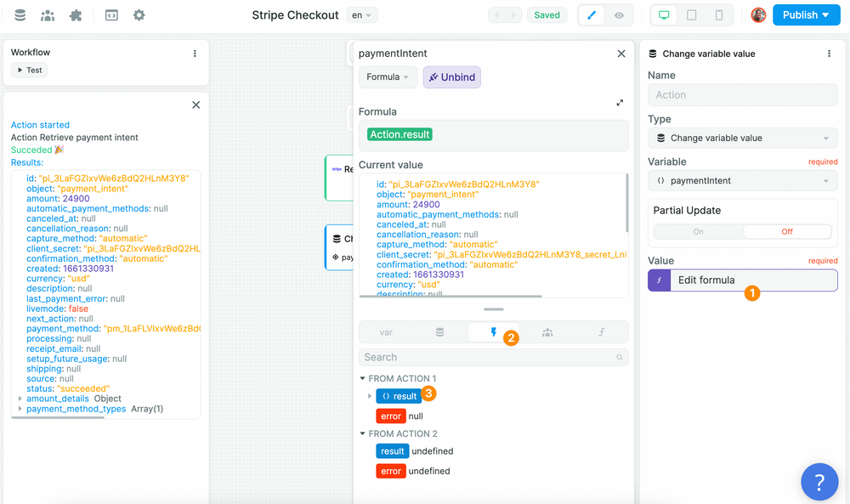This screenshot has width=850, height=504.
Task: Switch to edit mode with pencil icon
Action: pyautogui.click(x=592, y=15)
